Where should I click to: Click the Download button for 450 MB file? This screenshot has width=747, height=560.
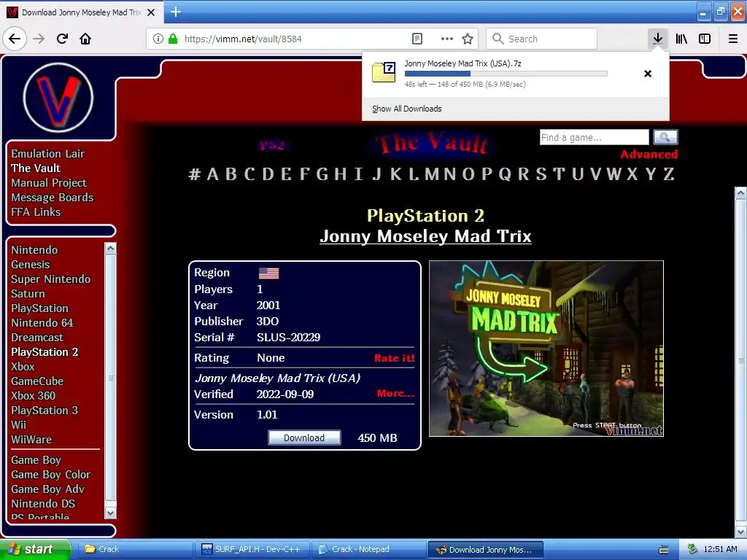[304, 437]
